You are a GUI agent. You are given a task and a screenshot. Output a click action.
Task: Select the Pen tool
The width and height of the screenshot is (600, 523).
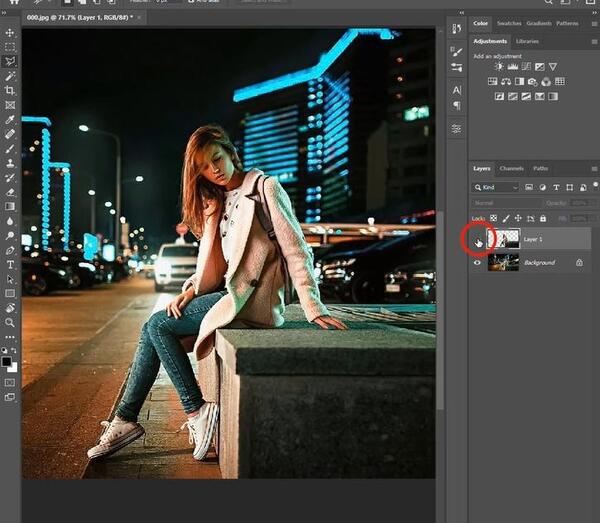point(10,250)
